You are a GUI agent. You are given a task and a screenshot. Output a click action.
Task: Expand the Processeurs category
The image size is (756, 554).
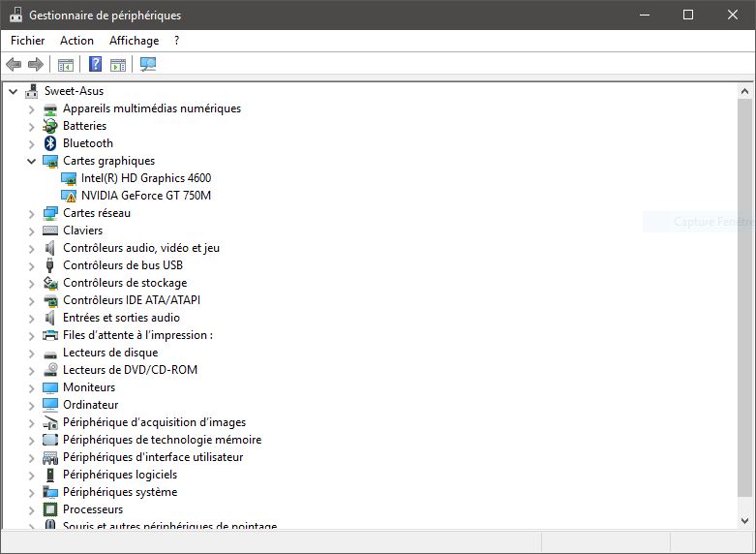click(x=31, y=509)
